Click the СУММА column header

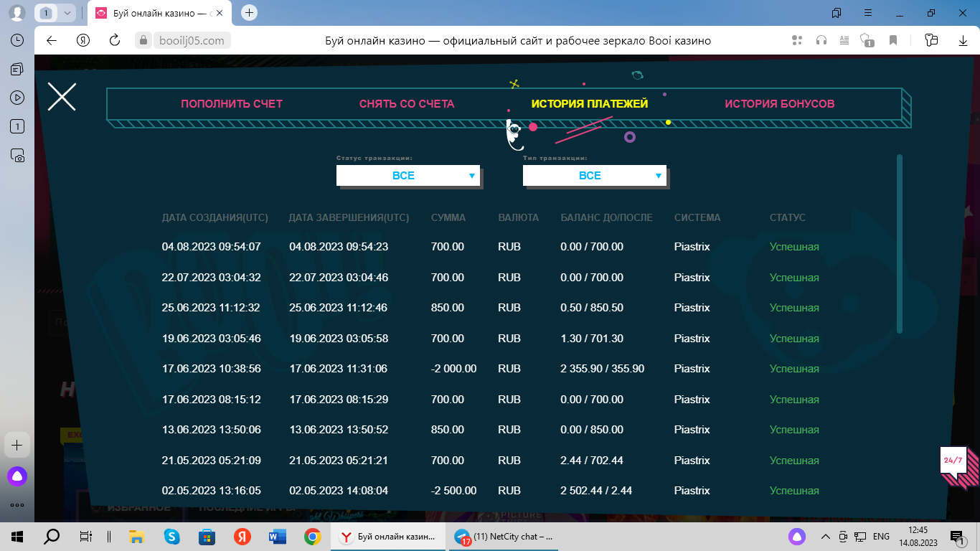tap(448, 217)
